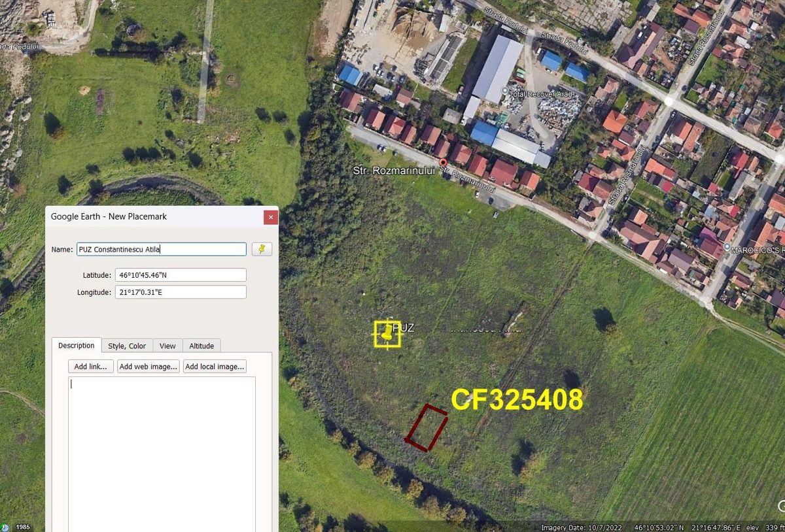
Task: Click the Total Recover Arad place marker
Action: (x=504, y=91)
